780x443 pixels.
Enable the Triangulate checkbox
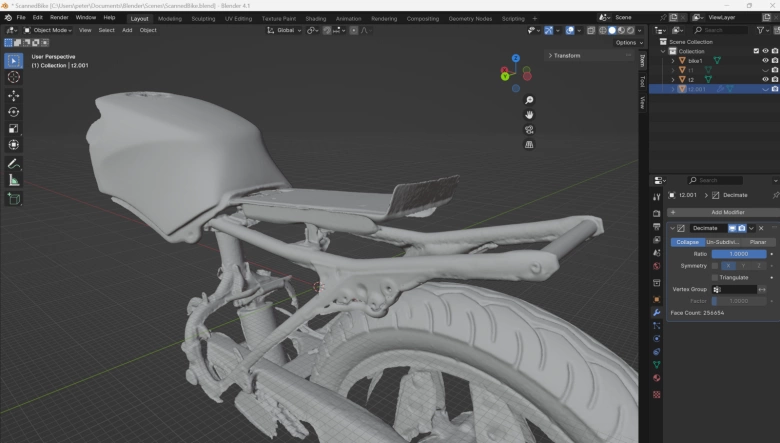tap(714, 277)
